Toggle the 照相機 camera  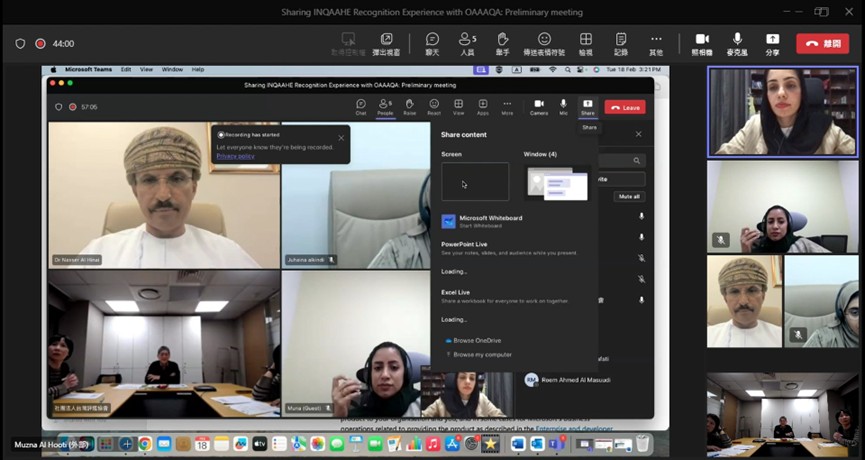(702, 44)
